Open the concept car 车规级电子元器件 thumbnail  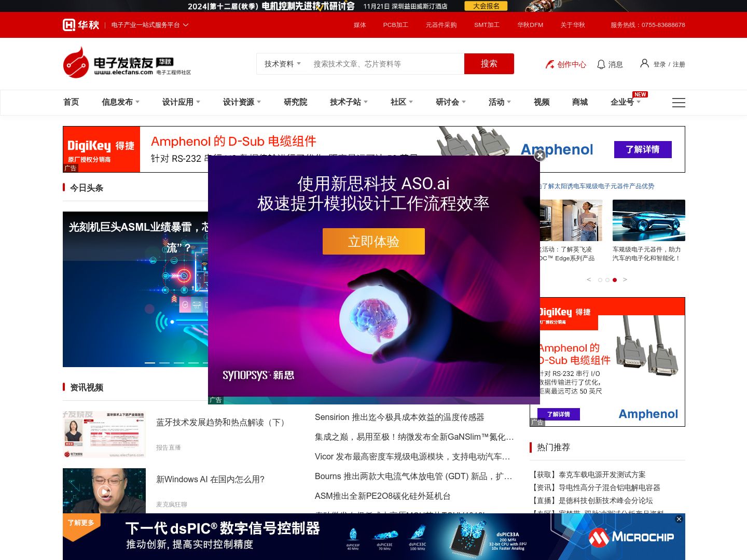(649, 220)
